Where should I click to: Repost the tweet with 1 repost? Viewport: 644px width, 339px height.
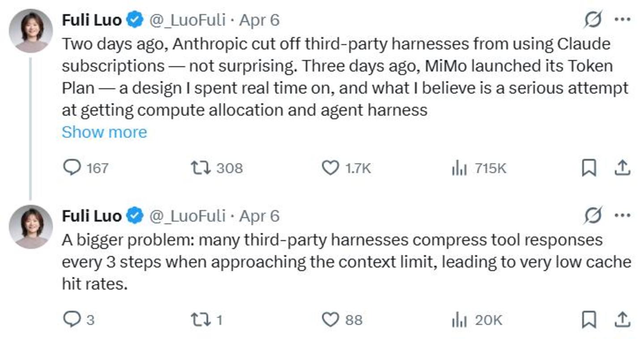[197, 320]
